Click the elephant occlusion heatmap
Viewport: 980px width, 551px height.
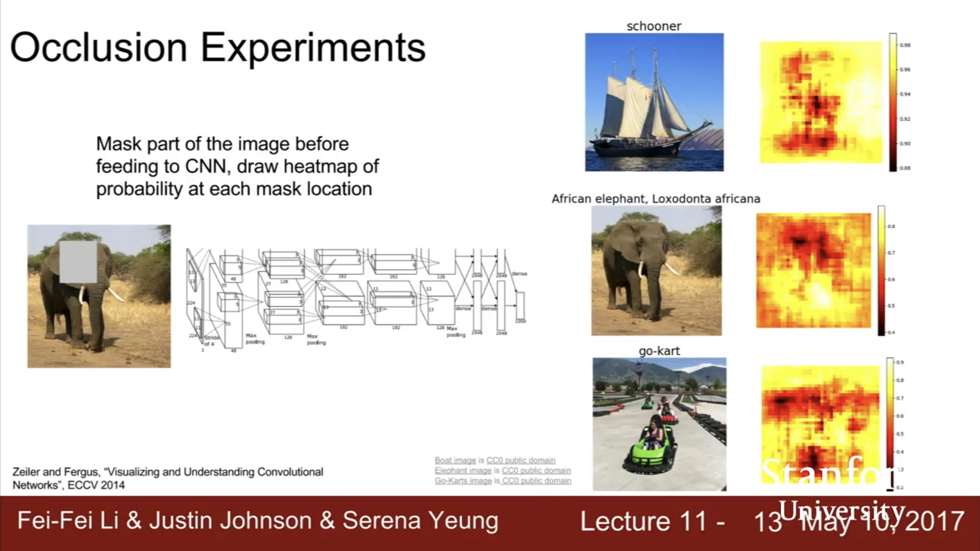coord(814,271)
